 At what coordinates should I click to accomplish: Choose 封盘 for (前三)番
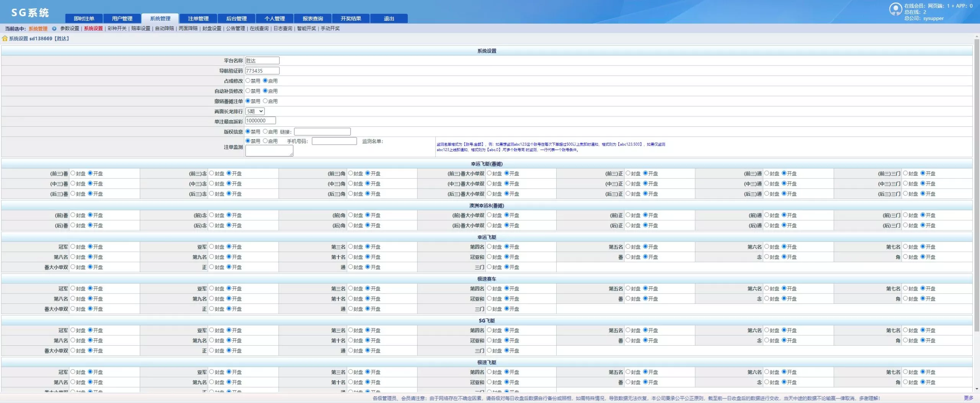pyautogui.click(x=73, y=173)
